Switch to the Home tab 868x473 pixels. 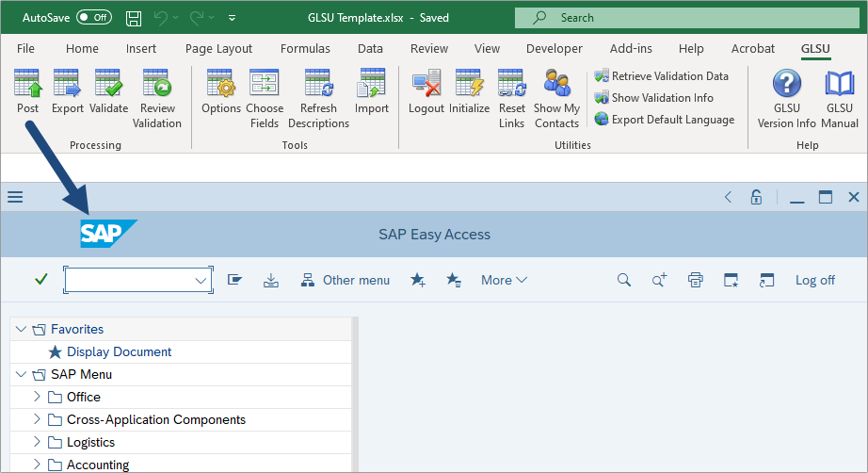(x=82, y=49)
